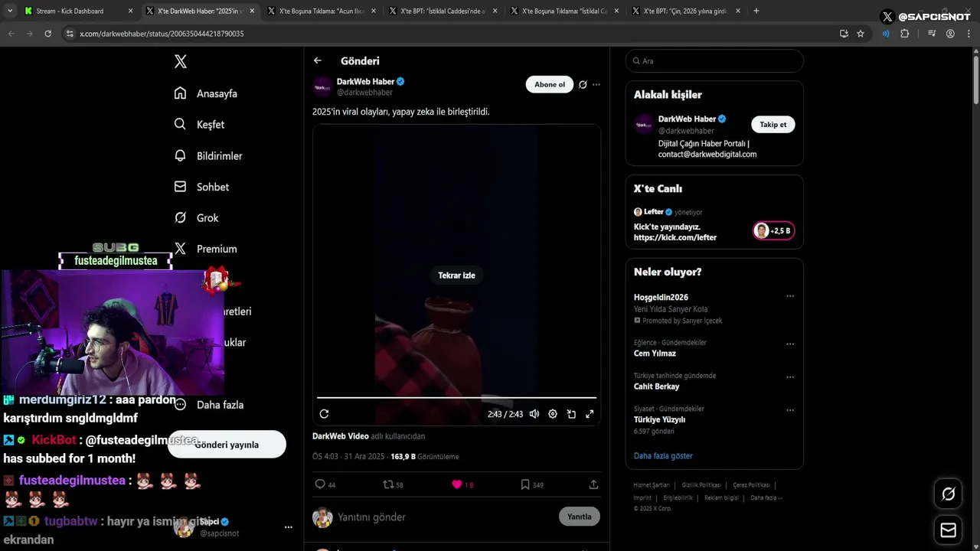
Task: Bookmark the post with 349 saves
Action: click(x=532, y=484)
